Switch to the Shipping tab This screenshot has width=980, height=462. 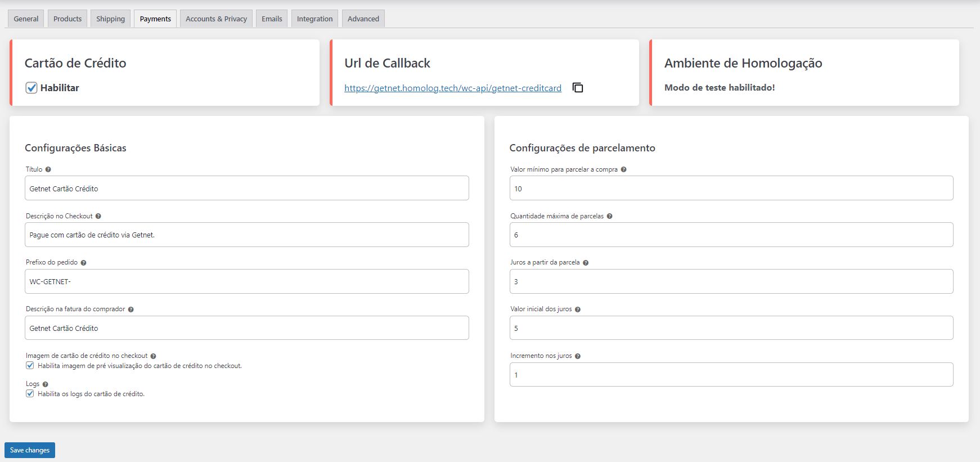(110, 19)
